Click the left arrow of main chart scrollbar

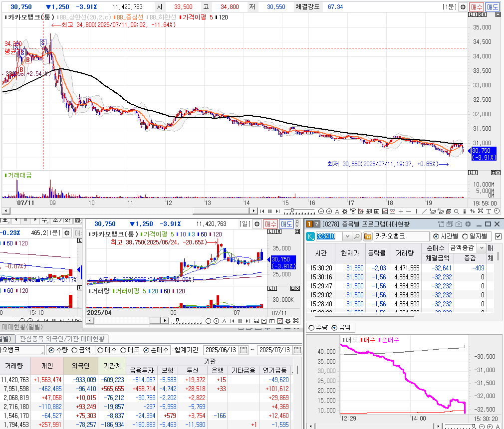[x=6, y=211]
